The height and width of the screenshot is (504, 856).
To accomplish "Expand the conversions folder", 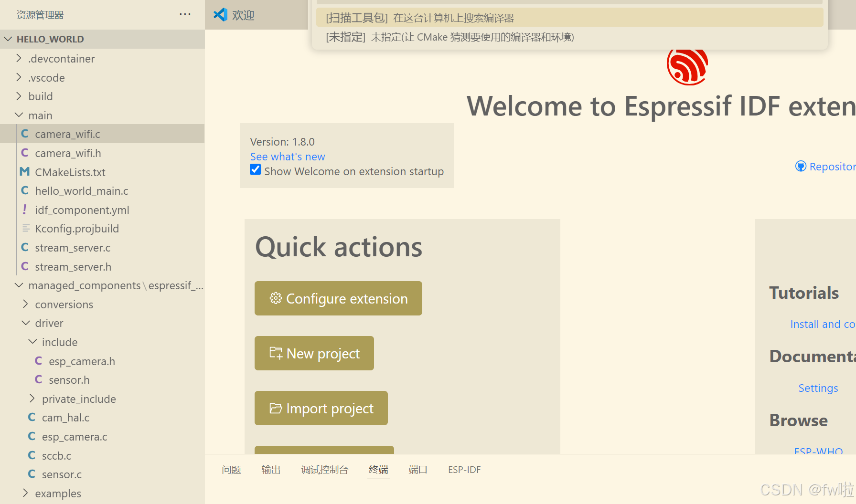I will [x=25, y=304].
